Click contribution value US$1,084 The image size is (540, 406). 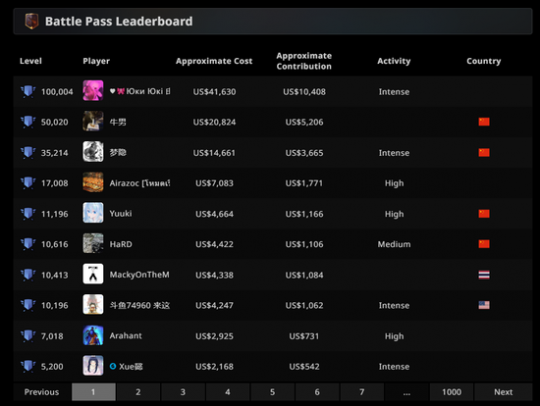304,275
